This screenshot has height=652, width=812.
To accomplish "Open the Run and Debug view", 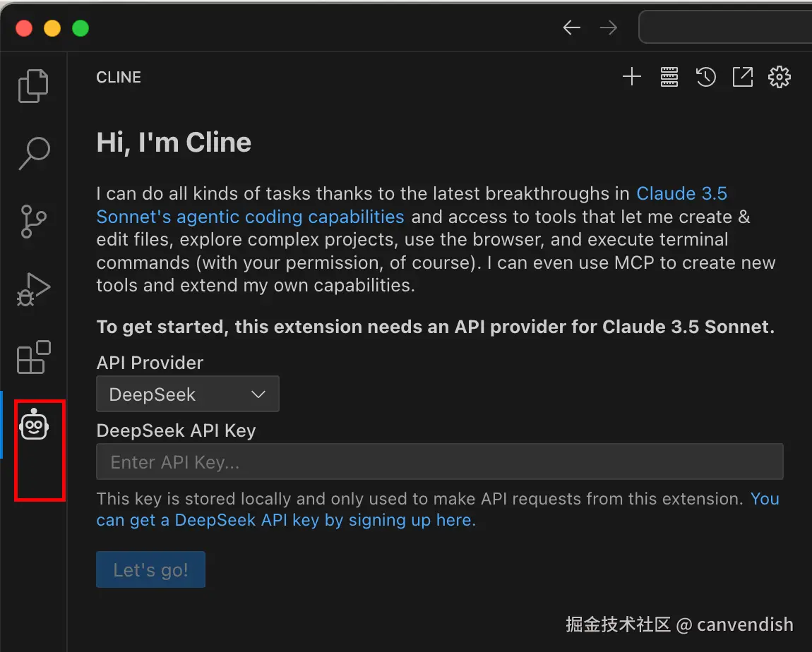I will 34,289.
